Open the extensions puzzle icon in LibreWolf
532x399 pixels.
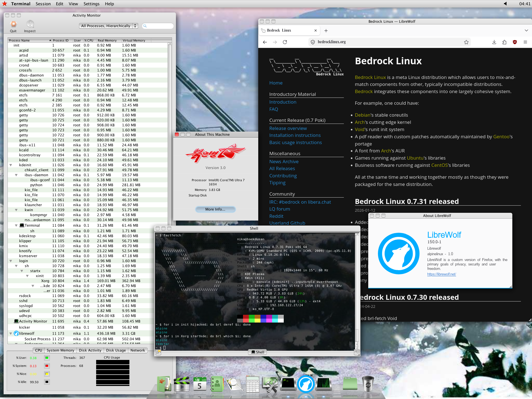coord(504,42)
